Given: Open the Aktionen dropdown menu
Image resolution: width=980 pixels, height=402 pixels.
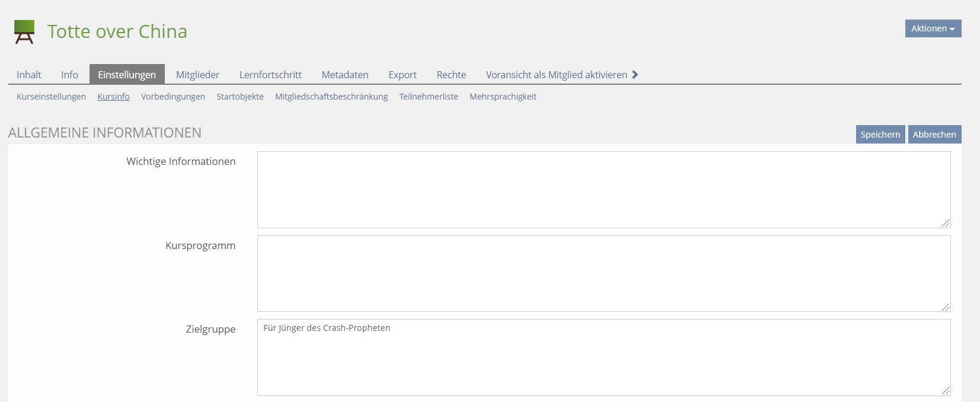Looking at the screenshot, I should click(x=933, y=28).
